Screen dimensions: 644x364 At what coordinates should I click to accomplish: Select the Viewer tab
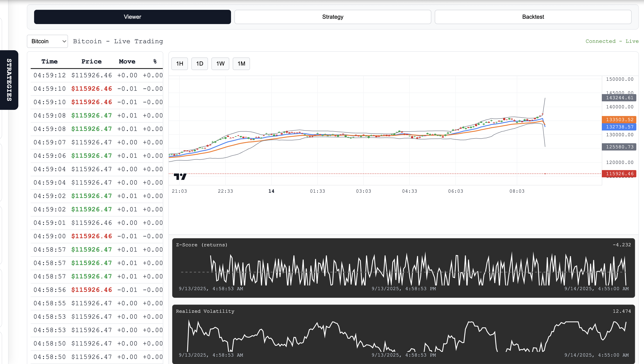pyautogui.click(x=132, y=17)
